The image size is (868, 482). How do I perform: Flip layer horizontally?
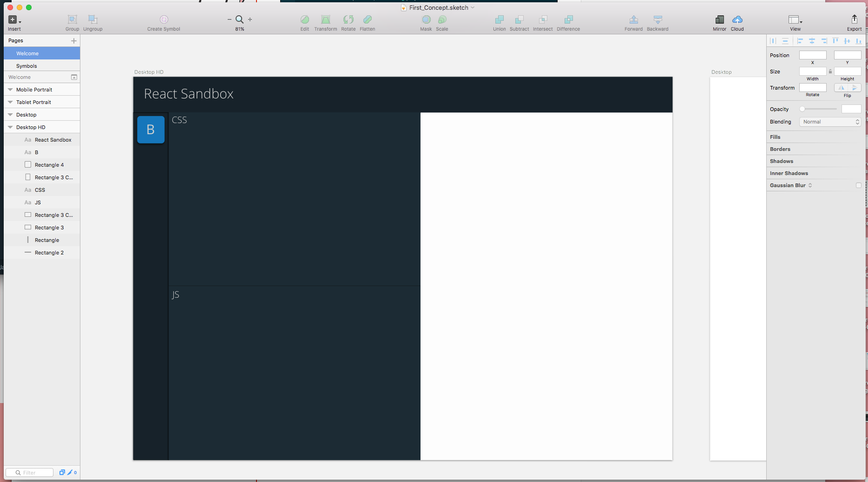coord(842,88)
